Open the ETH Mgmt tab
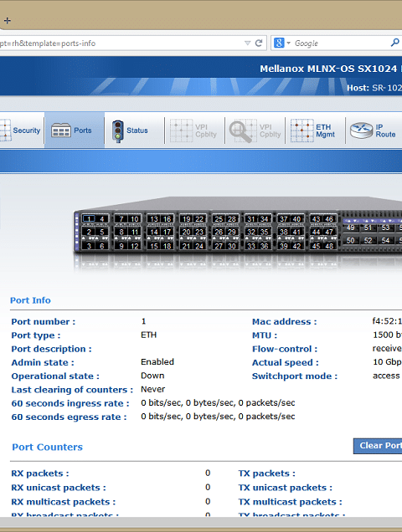This screenshot has width=402, height=532. (315, 130)
